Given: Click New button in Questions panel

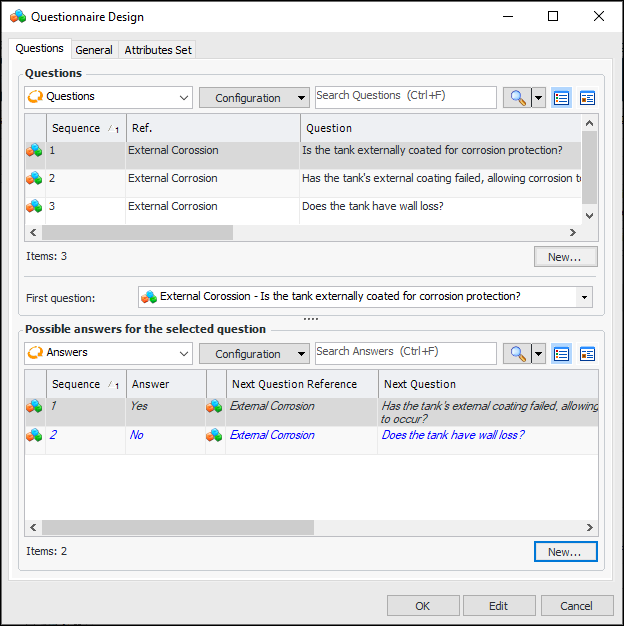Looking at the screenshot, I should (565, 257).
